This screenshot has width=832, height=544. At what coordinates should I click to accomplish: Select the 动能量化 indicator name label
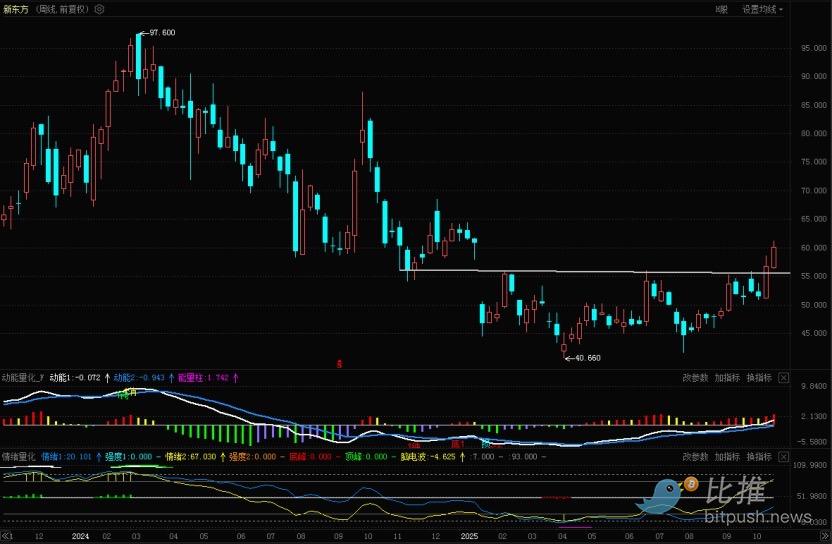pos(22,378)
